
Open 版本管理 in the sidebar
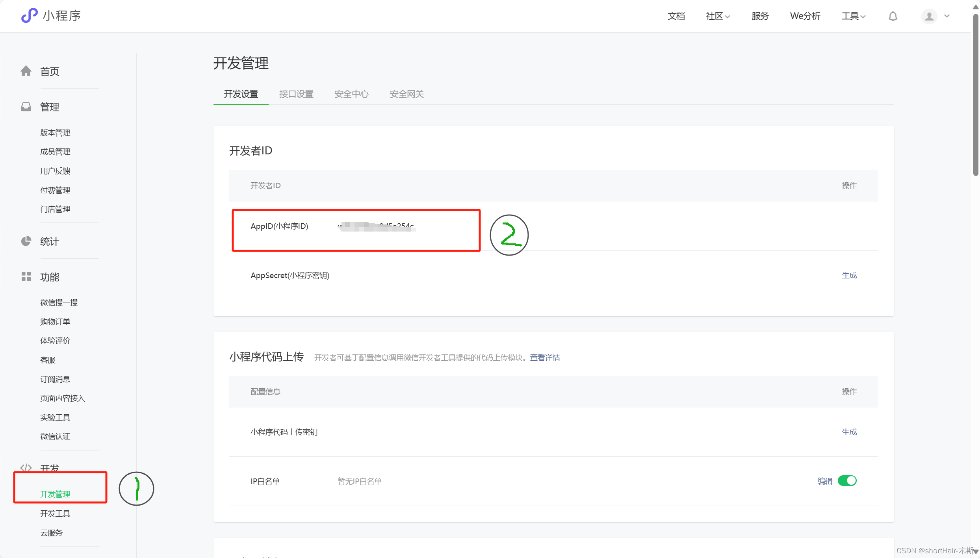(55, 133)
